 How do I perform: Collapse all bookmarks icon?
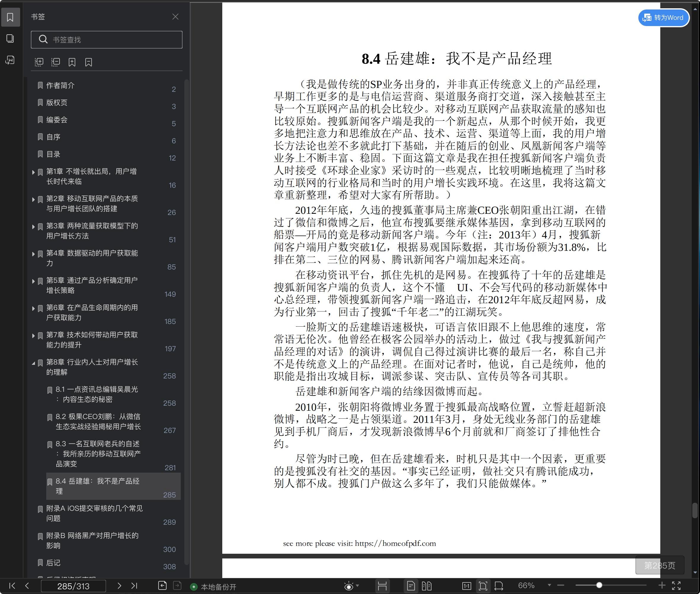[56, 62]
